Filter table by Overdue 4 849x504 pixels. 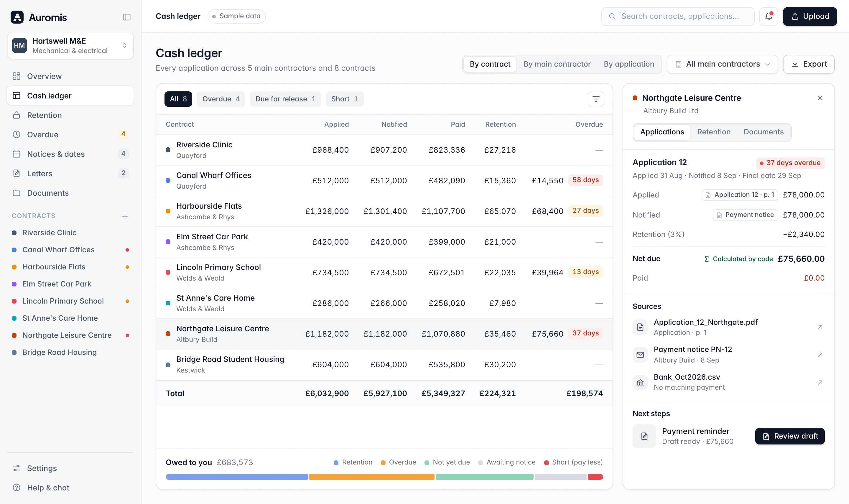[221, 99]
